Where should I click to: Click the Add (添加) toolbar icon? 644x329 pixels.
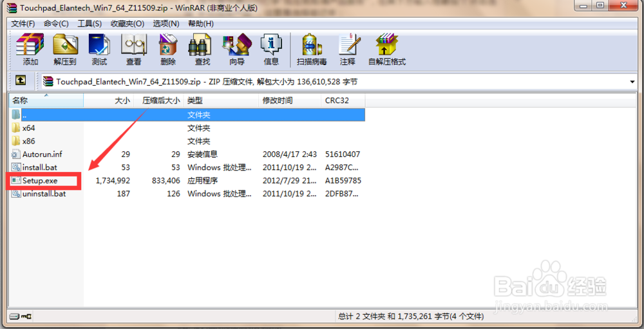[x=30, y=45]
